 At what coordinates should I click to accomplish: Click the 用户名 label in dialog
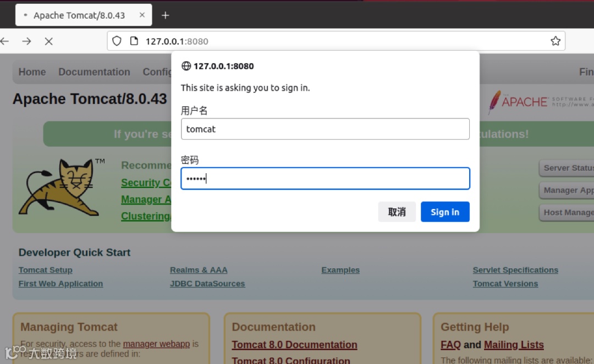[x=194, y=111]
